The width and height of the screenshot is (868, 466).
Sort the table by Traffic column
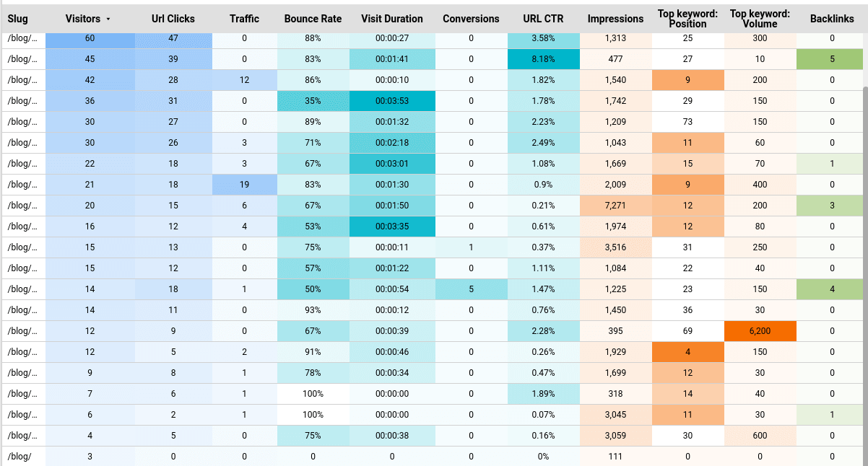(x=244, y=19)
